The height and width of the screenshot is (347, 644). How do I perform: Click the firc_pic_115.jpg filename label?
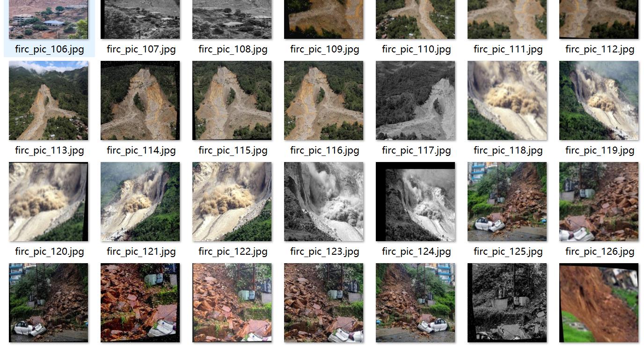pos(233,150)
